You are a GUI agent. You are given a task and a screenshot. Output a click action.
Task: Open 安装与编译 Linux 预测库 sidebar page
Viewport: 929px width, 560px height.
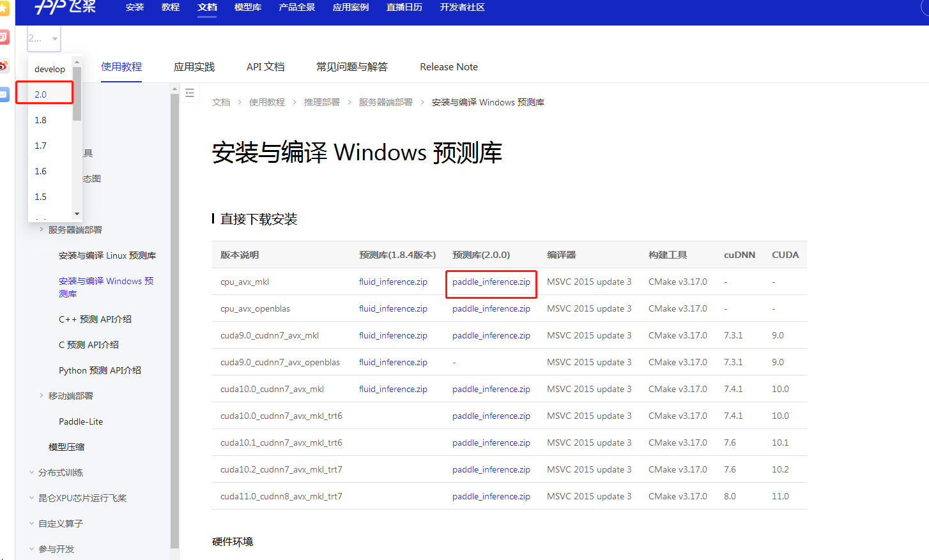pyautogui.click(x=107, y=255)
